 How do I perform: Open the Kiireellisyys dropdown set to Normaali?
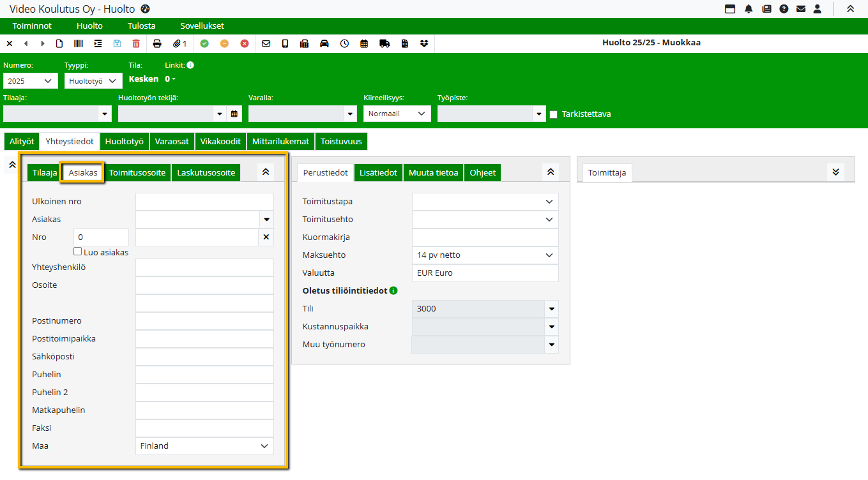pos(397,114)
